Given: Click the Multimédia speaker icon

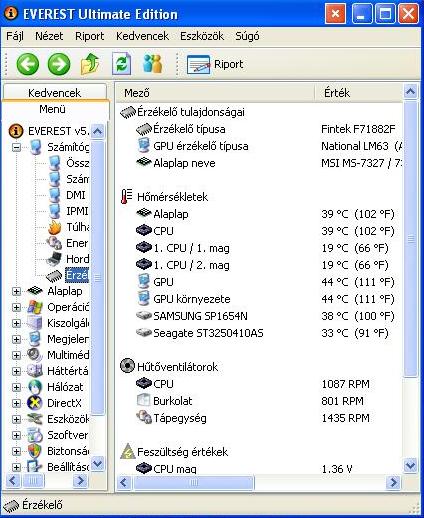Looking at the screenshot, I should point(35,355).
